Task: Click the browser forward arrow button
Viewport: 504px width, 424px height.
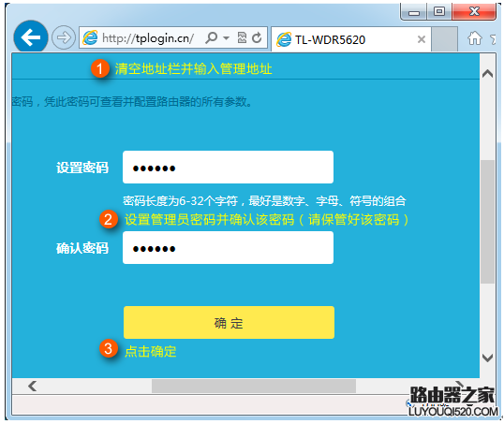Action: click(64, 37)
